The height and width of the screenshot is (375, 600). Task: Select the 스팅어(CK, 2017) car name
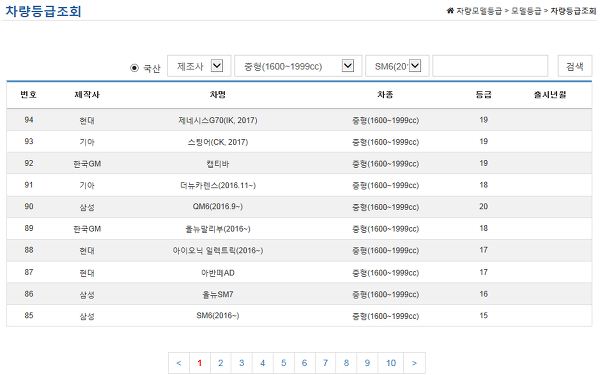coord(218,142)
